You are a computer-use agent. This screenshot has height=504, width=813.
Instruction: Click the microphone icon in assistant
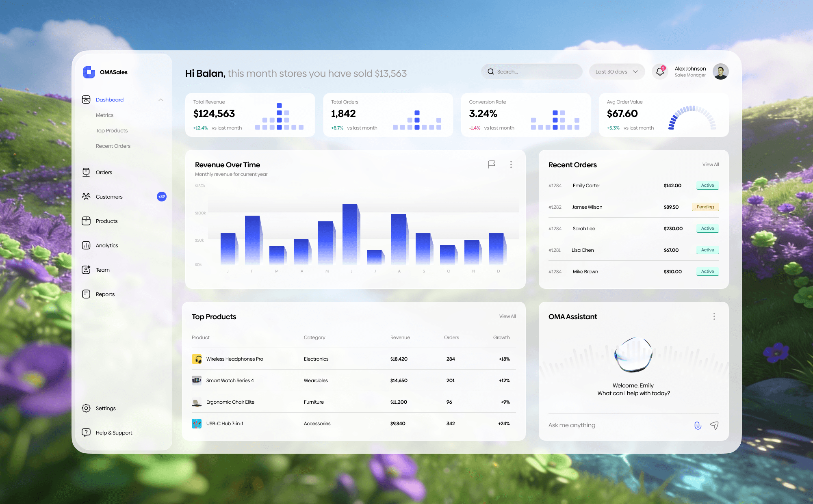(x=698, y=425)
